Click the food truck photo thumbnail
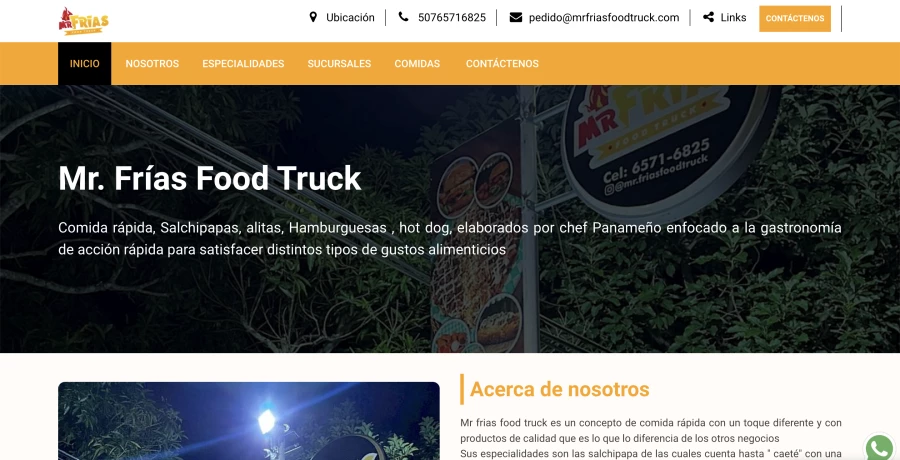 (x=249, y=421)
